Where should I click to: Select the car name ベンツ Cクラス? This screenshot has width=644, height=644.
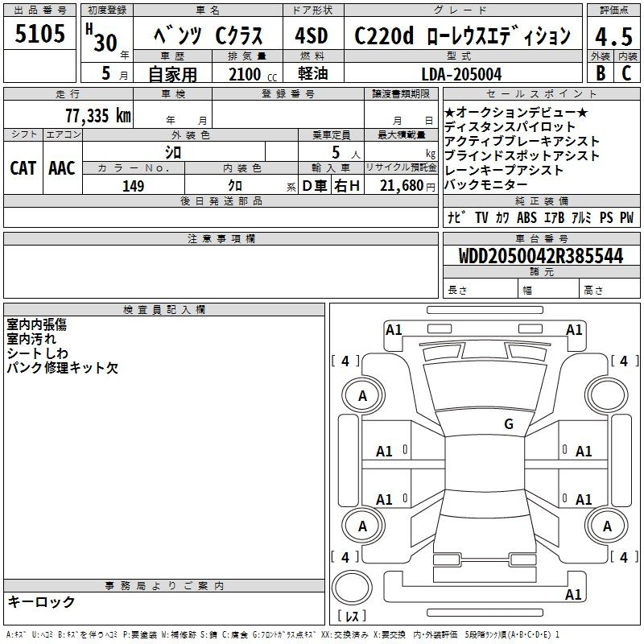tap(208, 35)
